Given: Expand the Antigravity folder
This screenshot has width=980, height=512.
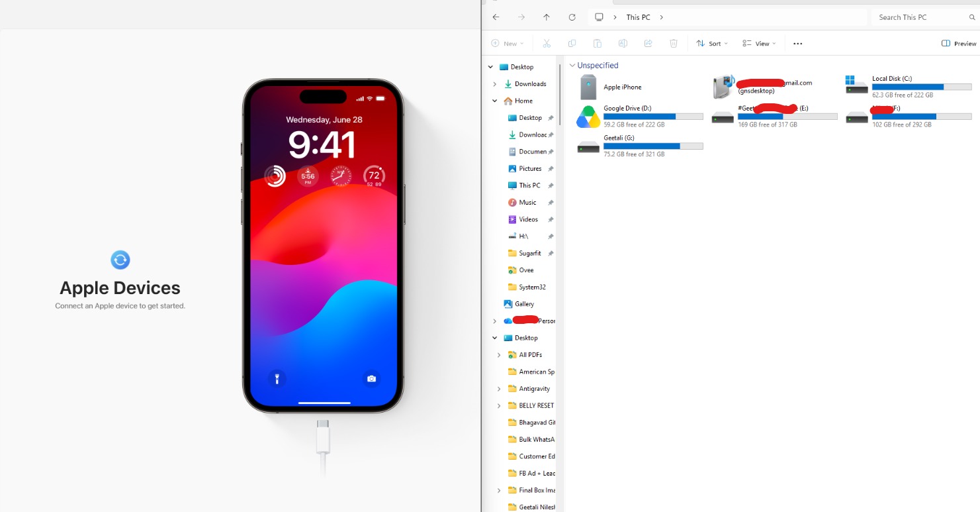Looking at the screenshot, I should 499,389.
